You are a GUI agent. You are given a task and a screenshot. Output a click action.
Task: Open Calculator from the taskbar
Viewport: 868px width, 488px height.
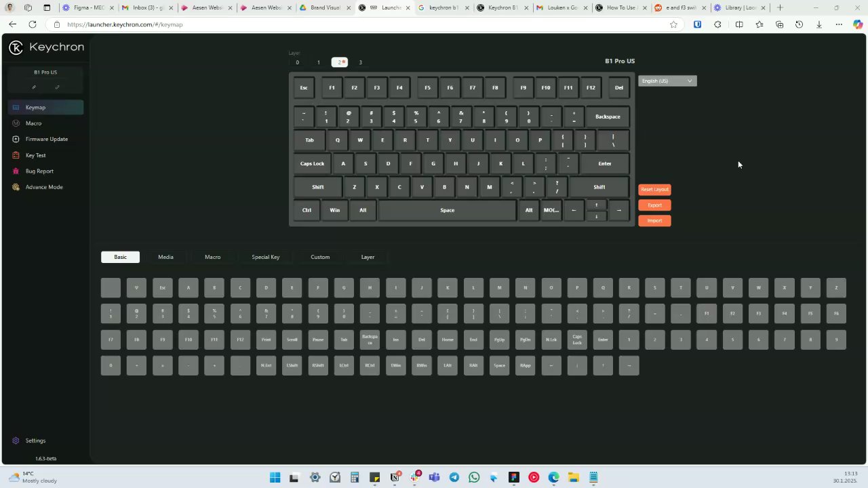point(355,477)
